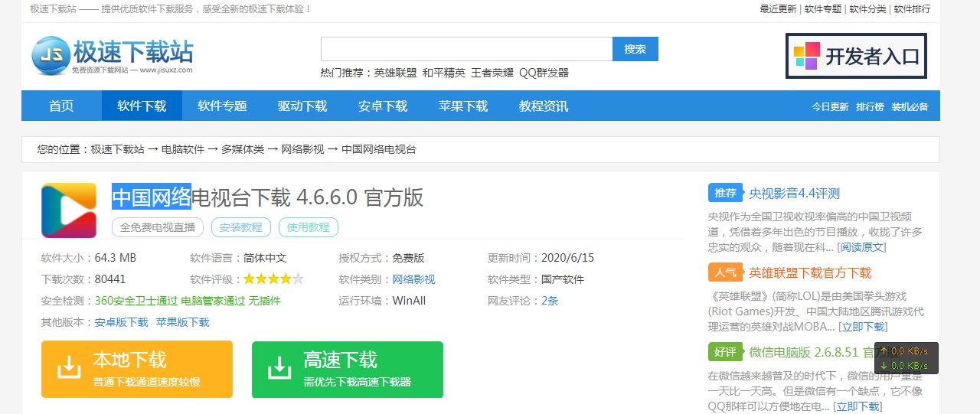Click the green 好评 badge
The width and height of the screenshot is (980, 414).
click(725, 352)
